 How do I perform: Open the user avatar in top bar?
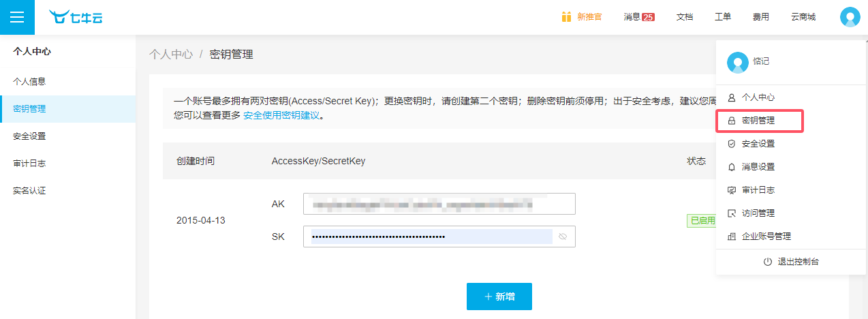850,17
